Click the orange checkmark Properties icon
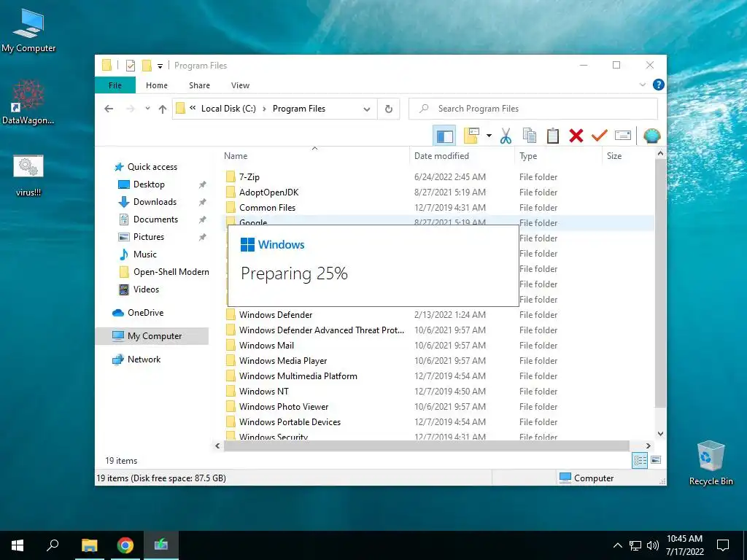 tap(600, 136)
